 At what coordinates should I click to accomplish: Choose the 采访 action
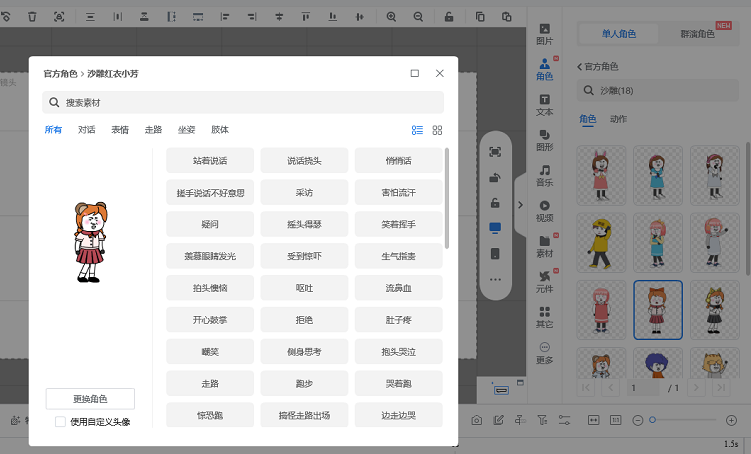click(x=304, y=193)
